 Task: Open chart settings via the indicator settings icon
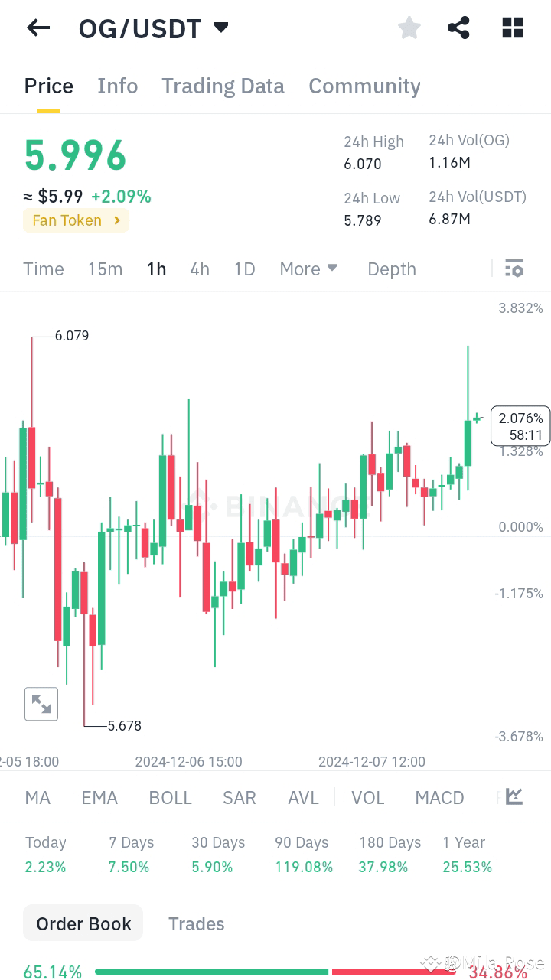pyautogui.click(x=514, y=269)
